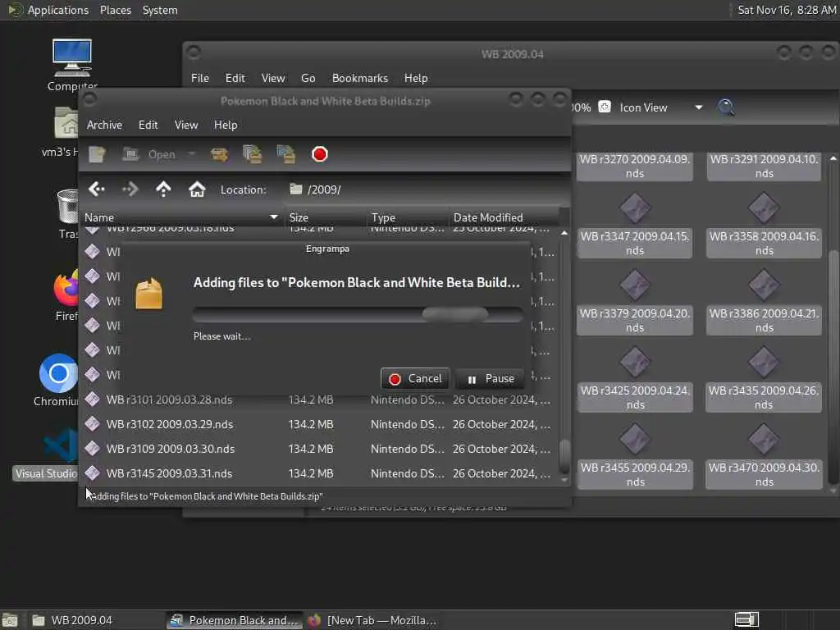Open Engrampa's Help menu

pyautogui.click(x=226, y=125)
